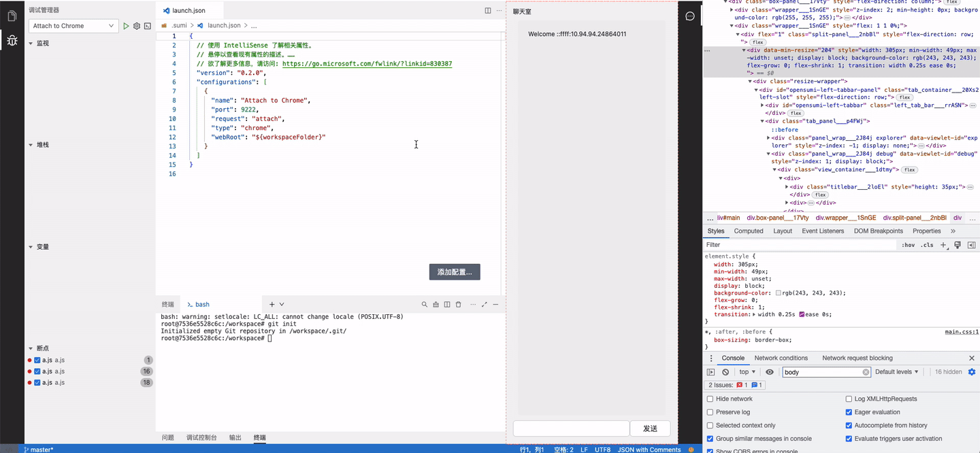The width and height of the screenshot is (980, 453).
Task: Expand the transition property triangle
Action: (754, 314)
